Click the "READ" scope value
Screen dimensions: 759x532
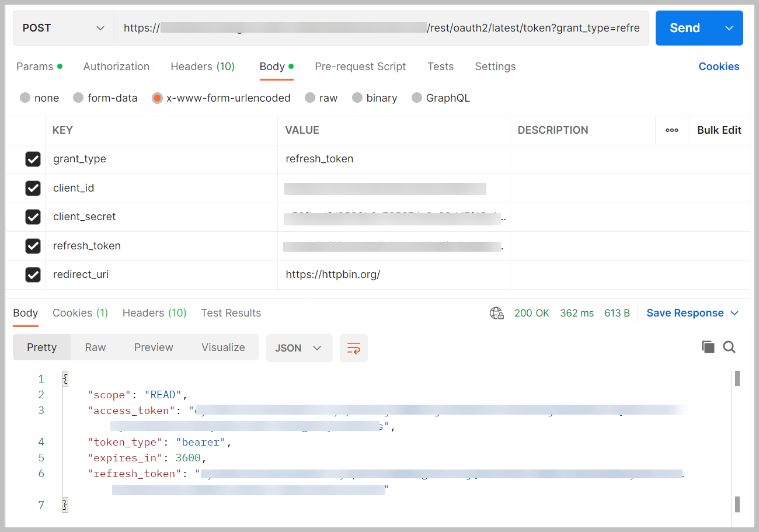163,395
